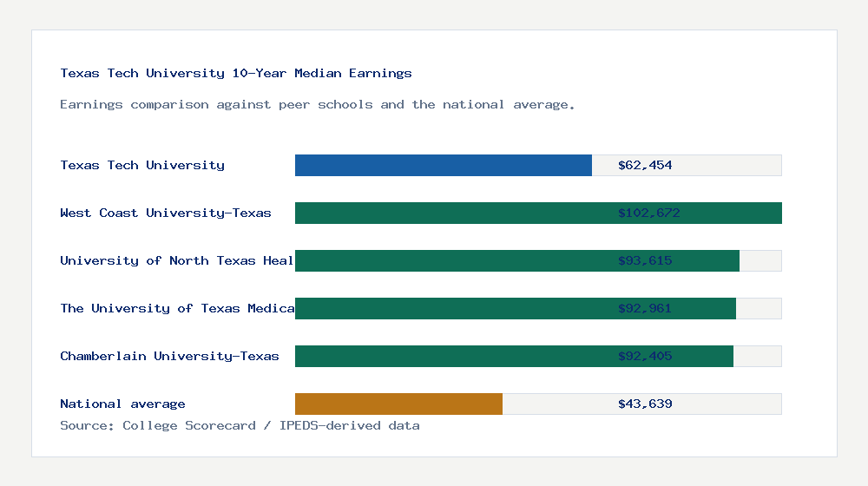Click the 'West Coast University-Texas' row label

[166, 213]
